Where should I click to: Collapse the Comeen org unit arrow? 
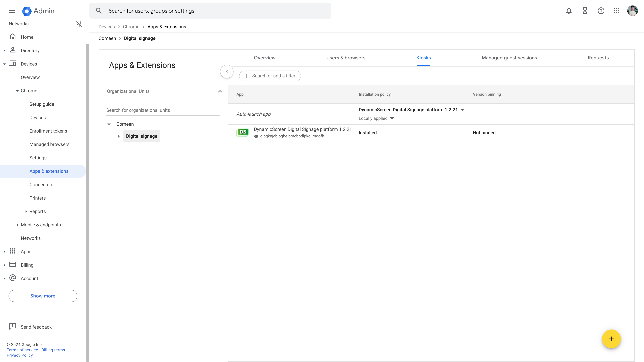[x=109, y=124]
